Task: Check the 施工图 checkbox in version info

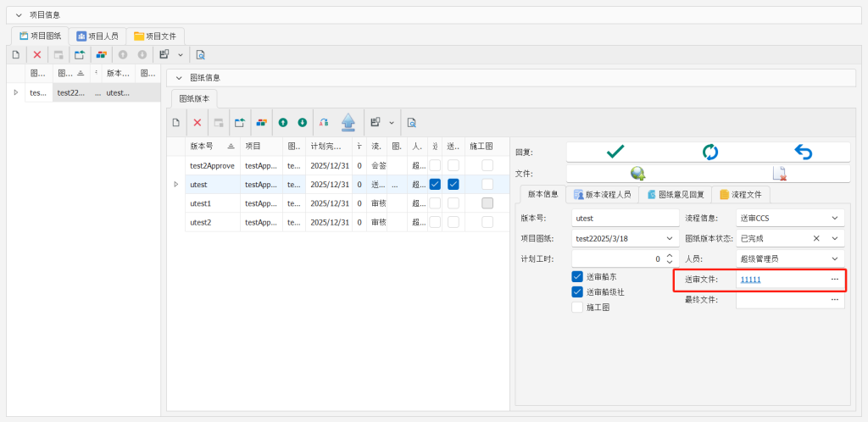Action: click(577, 307)
